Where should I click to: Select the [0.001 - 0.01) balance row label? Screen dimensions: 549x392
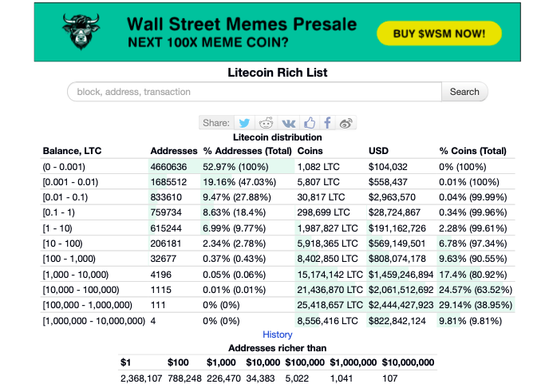click(70, 182)
